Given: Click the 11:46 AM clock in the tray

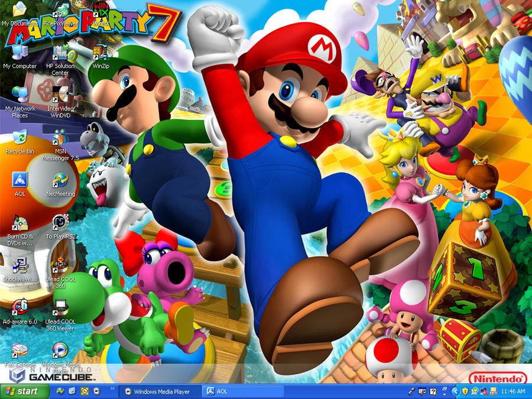Looking at the screenshot, I should tap(512, 391).
